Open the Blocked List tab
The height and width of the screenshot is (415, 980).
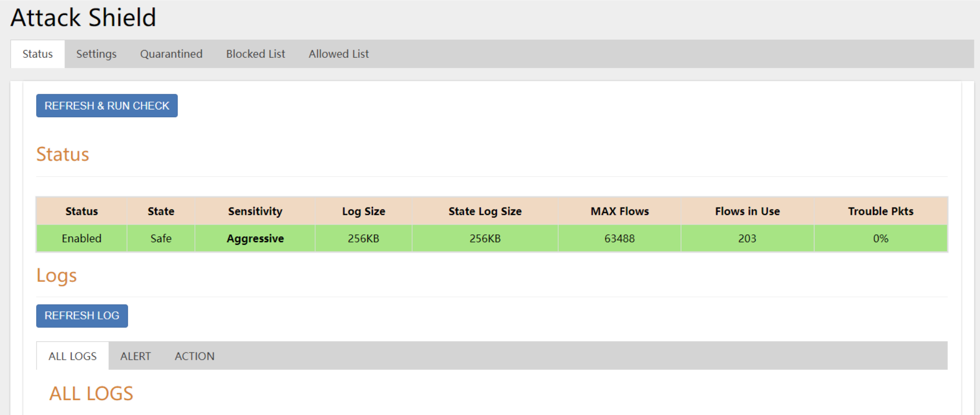[255, 54]
